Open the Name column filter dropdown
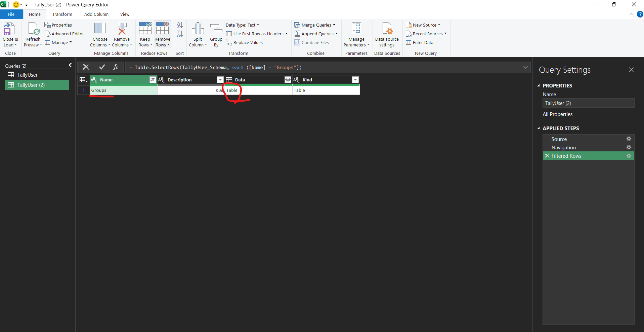 [153, 80]
